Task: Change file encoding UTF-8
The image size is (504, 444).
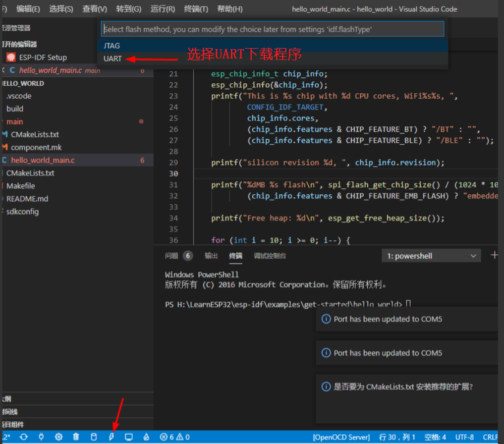Action: coord(464,437)
